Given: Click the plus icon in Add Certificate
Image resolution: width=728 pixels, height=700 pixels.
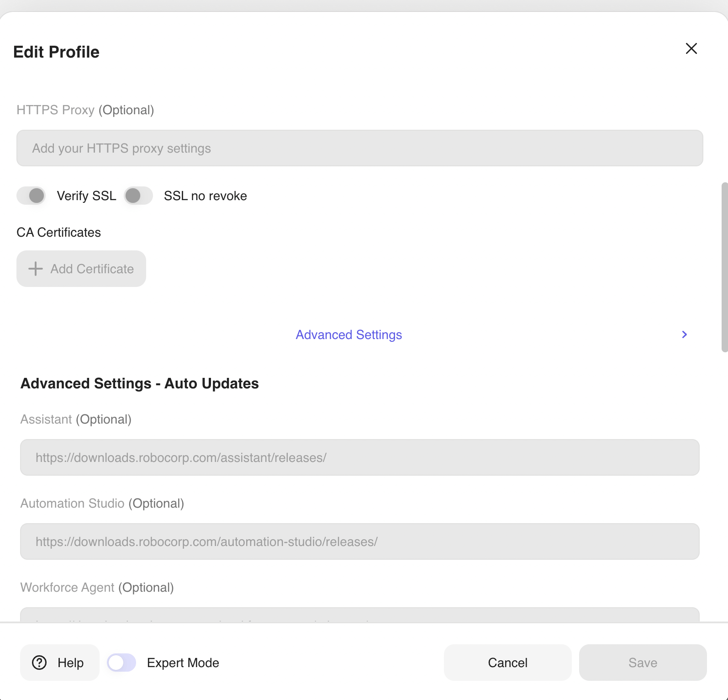Looking at the screenshot, I should point(36,269).
